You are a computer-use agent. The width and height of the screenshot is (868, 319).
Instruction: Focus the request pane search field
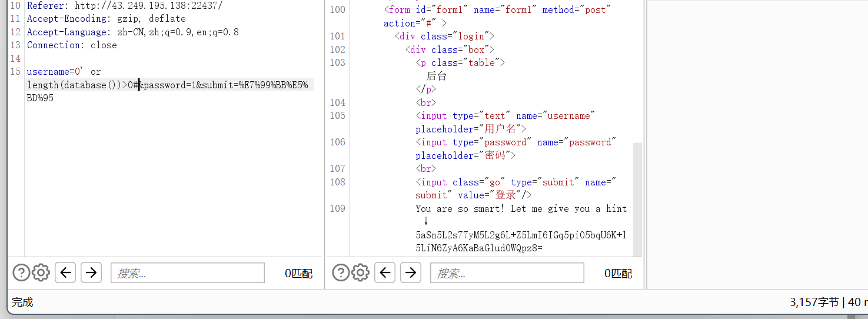[x=187, y=273]
